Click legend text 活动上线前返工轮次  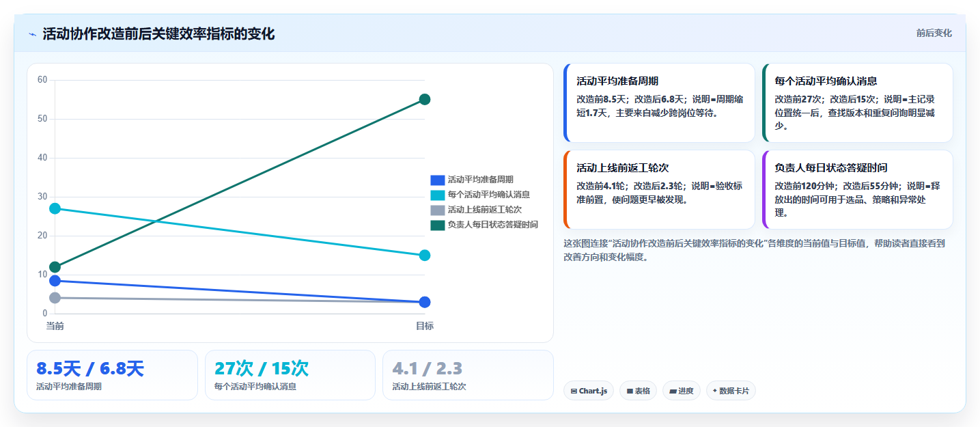484,210
